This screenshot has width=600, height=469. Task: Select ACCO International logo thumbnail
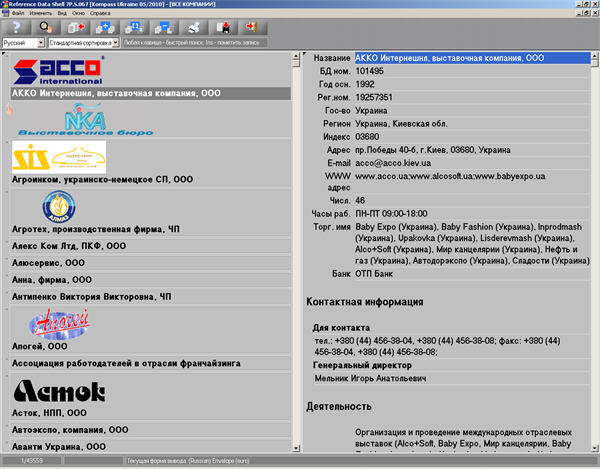coord(58,70)
